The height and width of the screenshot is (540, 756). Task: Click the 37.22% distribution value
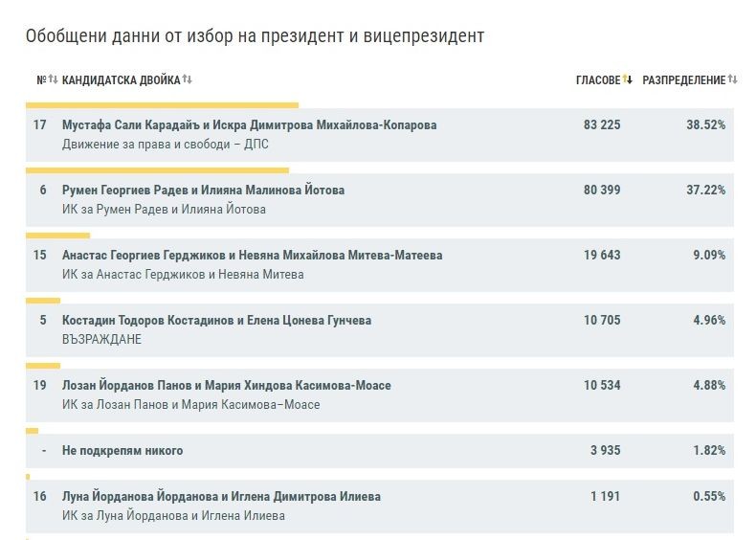[x=706, y=191]
